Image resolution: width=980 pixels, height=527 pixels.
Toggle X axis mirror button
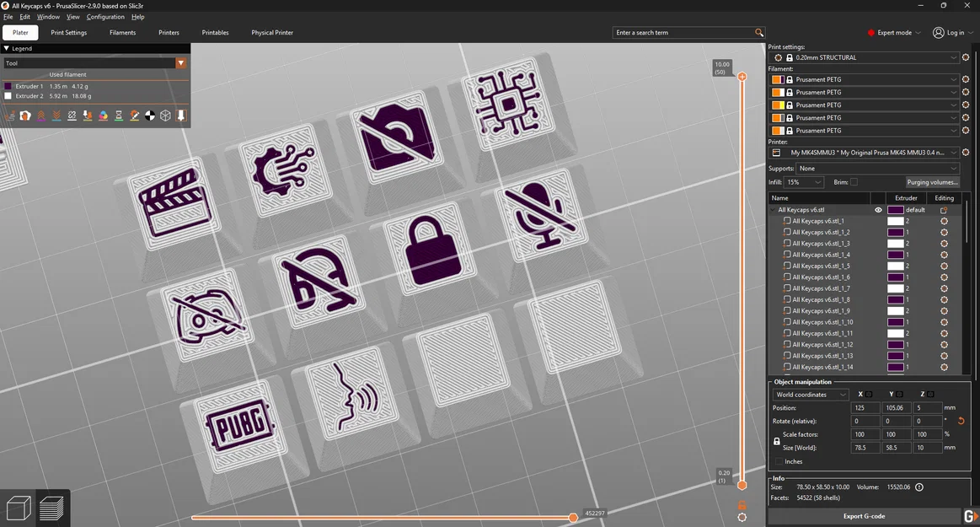point(869,395)
